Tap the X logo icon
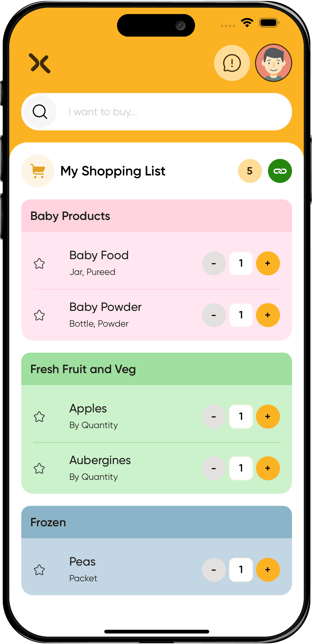 coord(40,63)
